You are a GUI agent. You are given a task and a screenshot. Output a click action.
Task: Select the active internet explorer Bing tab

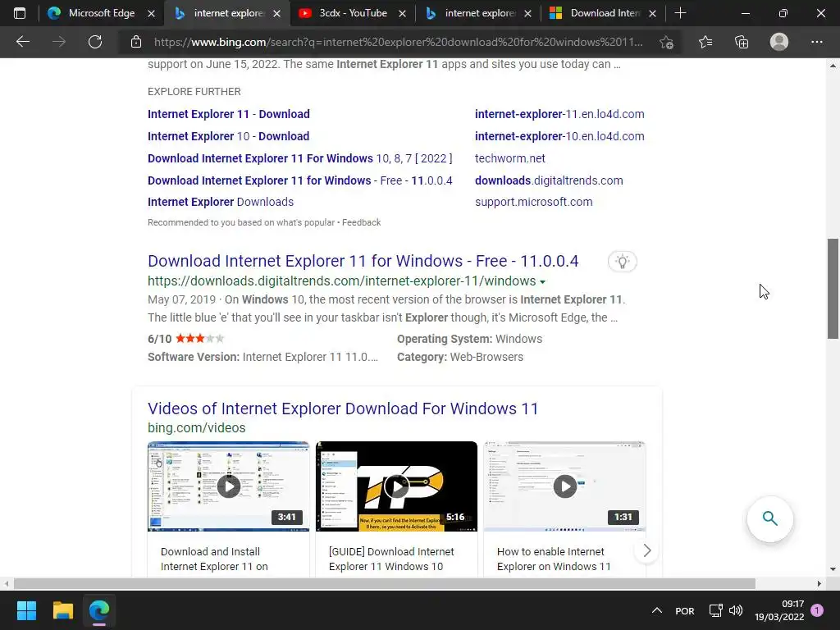[x=227, y=13]
